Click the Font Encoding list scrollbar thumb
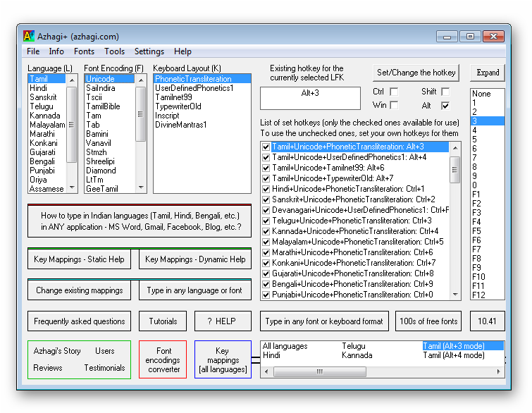Image resolution: width=532 pixels, height=413 pixels. (x=141, y=114)
